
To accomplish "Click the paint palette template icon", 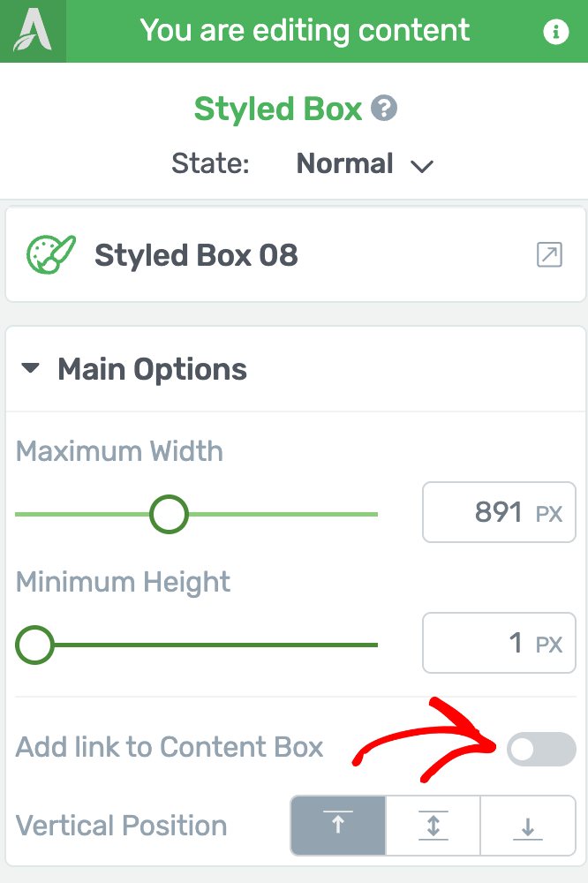I will (50, 254).
